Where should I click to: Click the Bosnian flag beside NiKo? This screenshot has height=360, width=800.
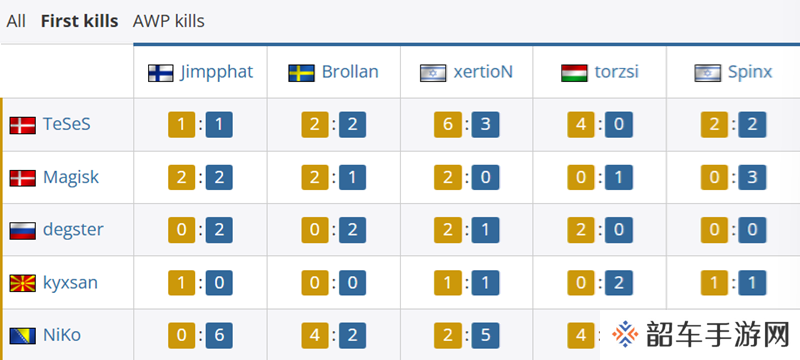(x=22, y=336)
